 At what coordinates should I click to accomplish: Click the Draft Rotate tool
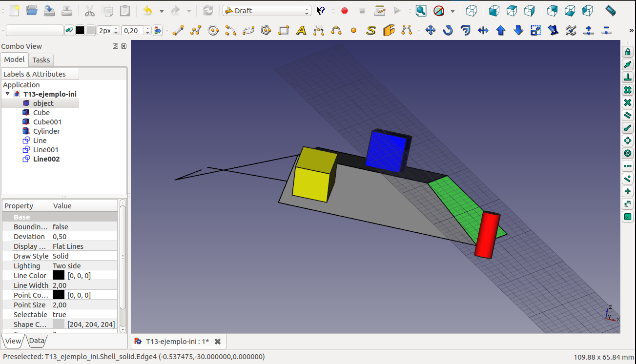click(x=448, y=30)
